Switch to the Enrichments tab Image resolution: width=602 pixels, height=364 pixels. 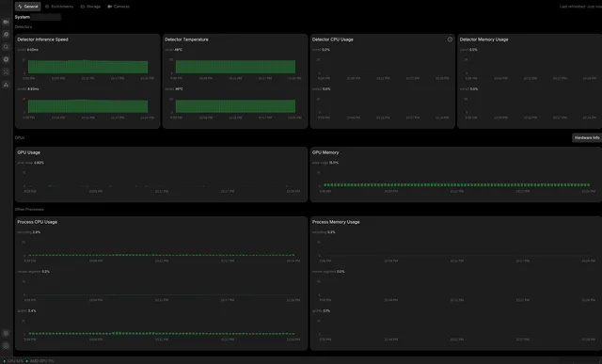(59, 7)
